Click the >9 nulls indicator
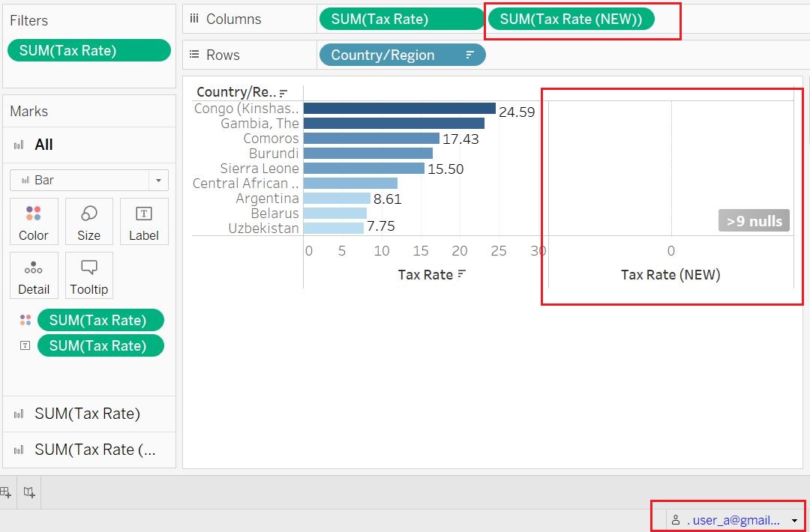 pos(754,220)
